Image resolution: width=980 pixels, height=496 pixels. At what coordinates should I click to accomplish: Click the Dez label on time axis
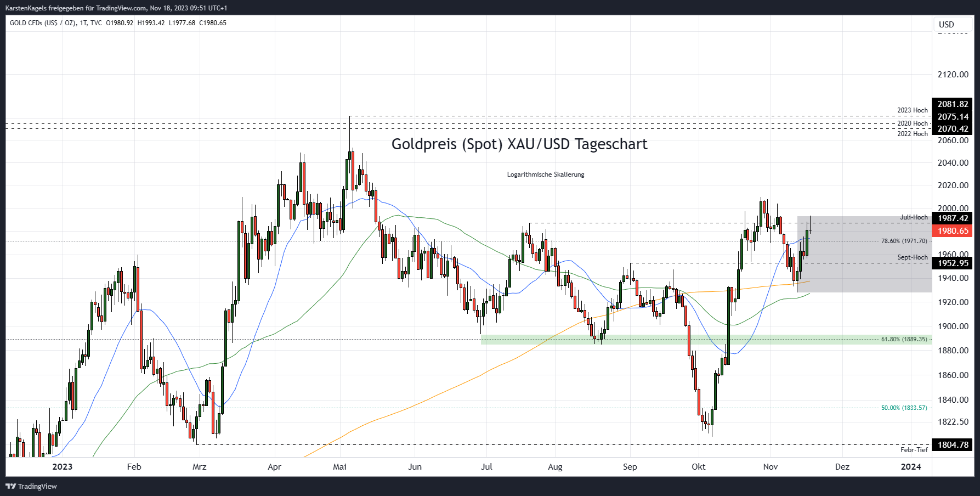pos(842,467)
